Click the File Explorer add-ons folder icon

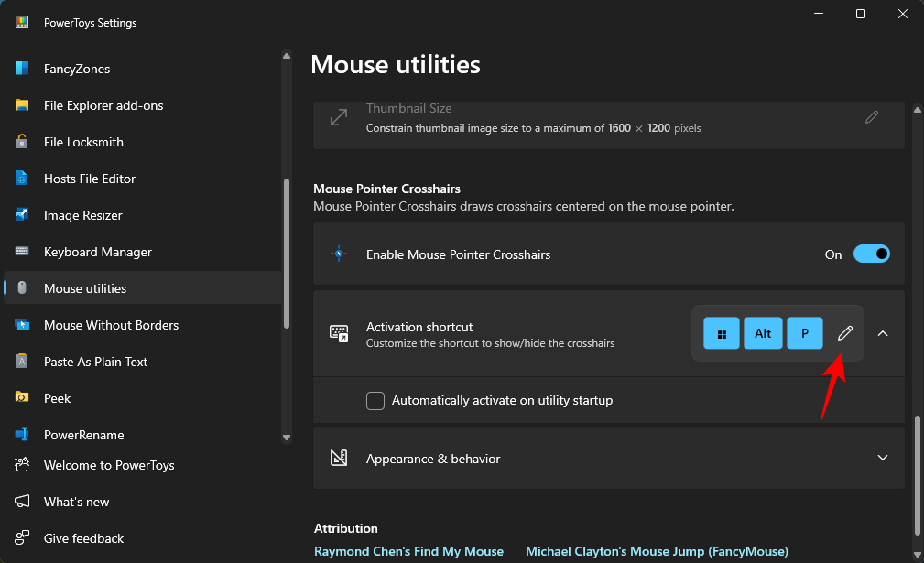[22, 105]
